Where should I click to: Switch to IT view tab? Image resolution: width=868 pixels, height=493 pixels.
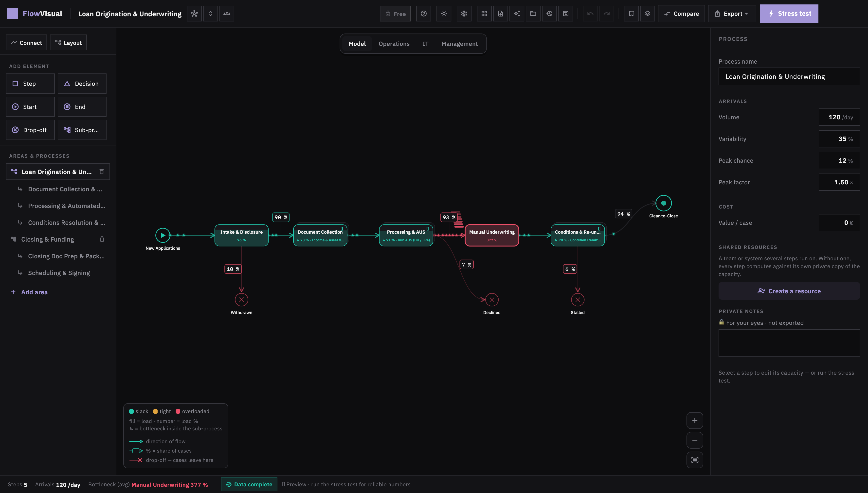[425, 44]
